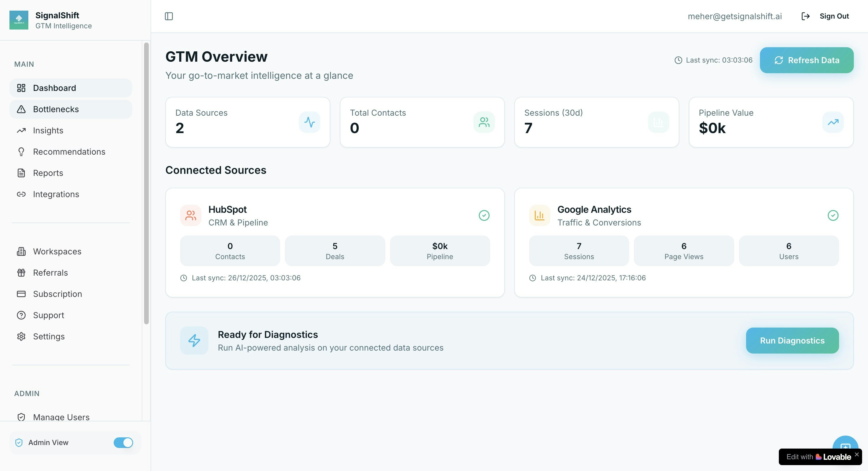Screen dimensions: 868x471
Task: Toggle the sidebar collapse icon
Action: pyautogui.click(x=169, y=16)
